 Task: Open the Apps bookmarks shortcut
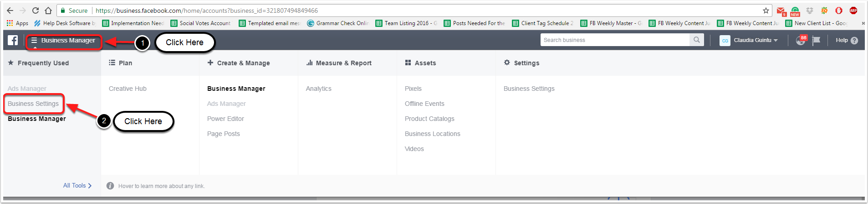coord(17,23)
